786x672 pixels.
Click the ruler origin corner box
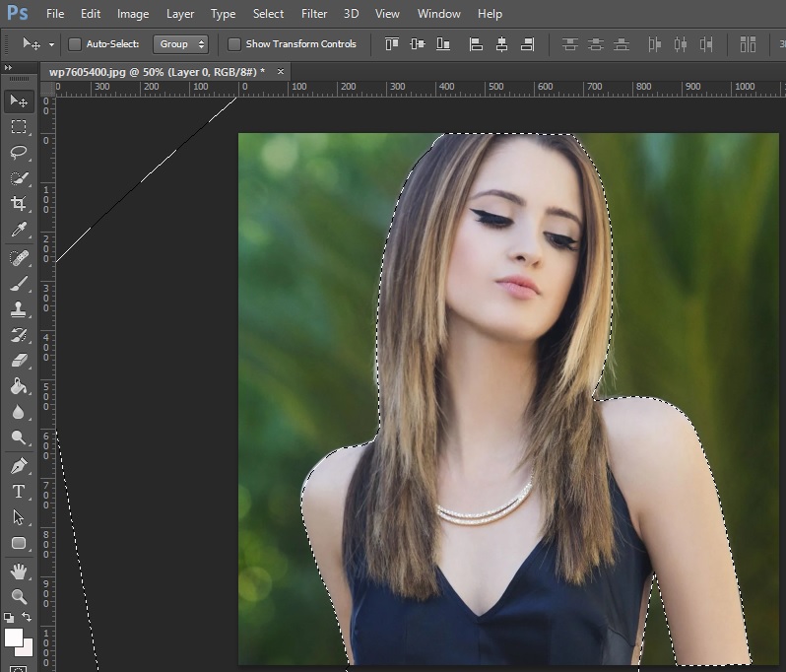(47, 89)
